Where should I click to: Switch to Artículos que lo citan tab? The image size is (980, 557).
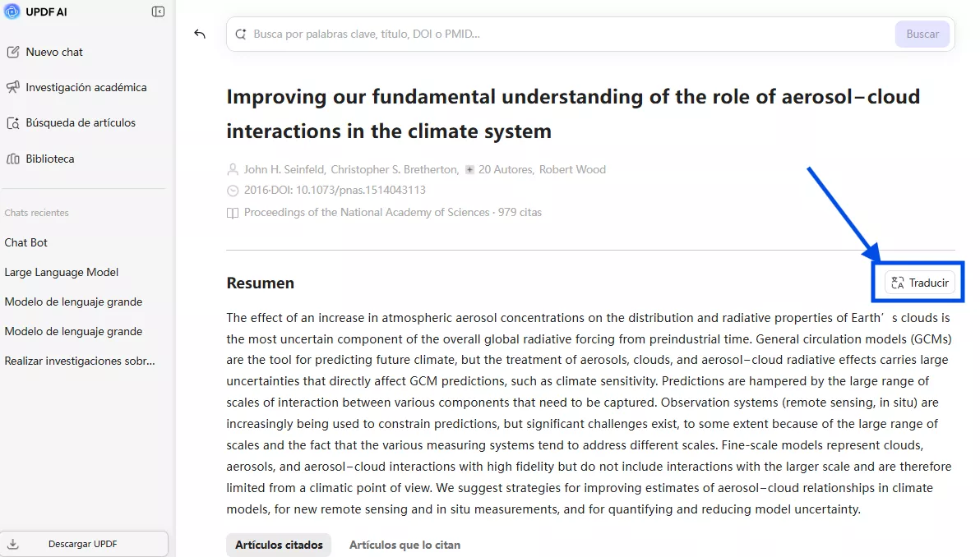coord(404,545)
